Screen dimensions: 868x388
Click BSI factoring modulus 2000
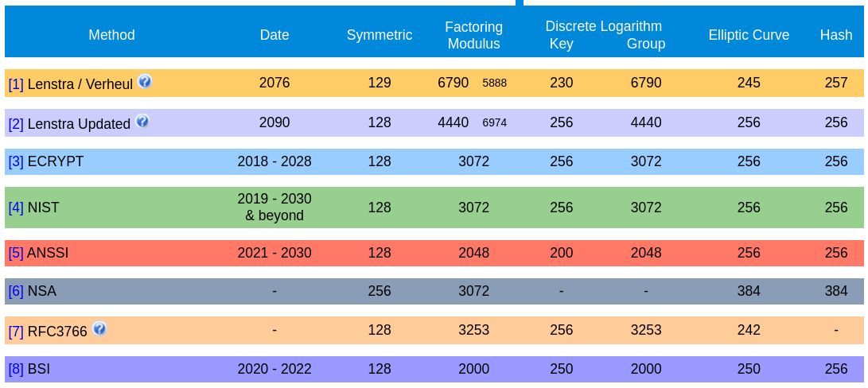(x=474, y=369)
